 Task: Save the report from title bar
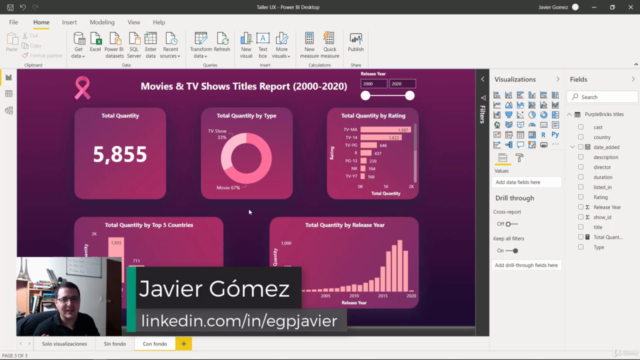point(10,7)
